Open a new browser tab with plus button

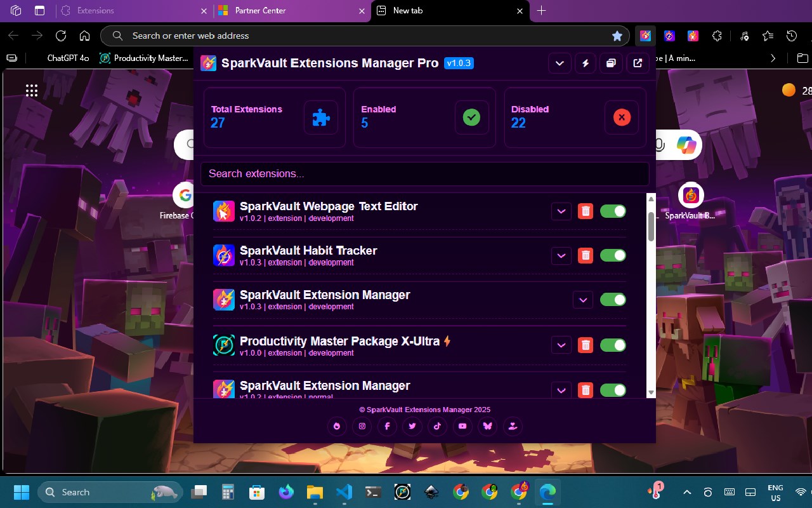tap(541, 11)
